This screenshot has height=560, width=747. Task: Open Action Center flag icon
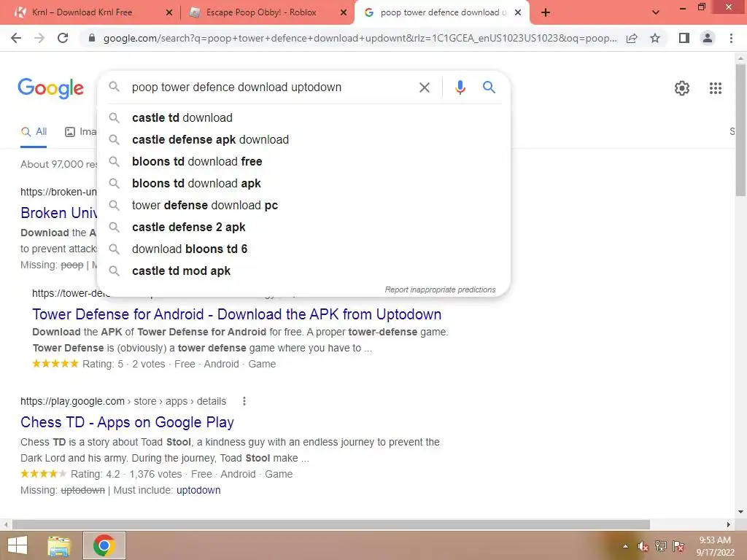click(678, 546)
